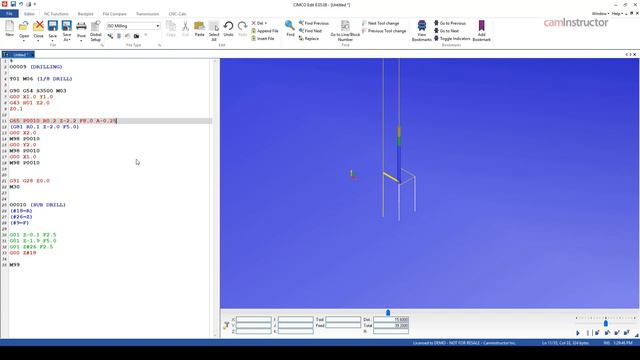Viewport: 640px width, 360px height.
Task: Switch to the File Compare tab
Action: (115, 14)
